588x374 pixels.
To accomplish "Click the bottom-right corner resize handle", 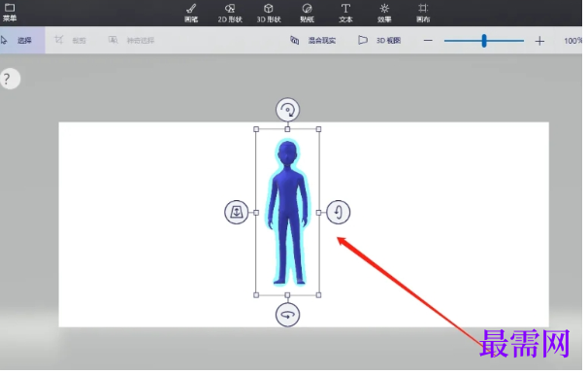I will tap(319, 296).
